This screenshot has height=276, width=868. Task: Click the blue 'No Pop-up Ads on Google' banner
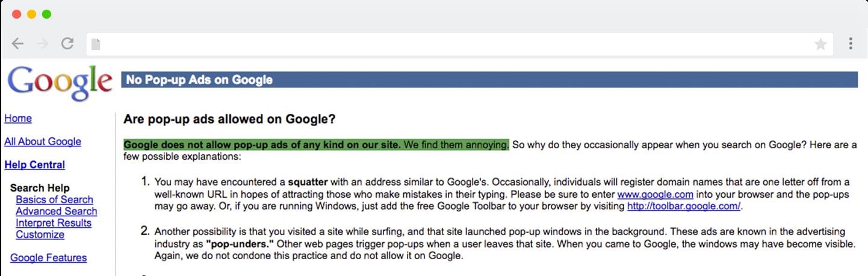point(489,80)
